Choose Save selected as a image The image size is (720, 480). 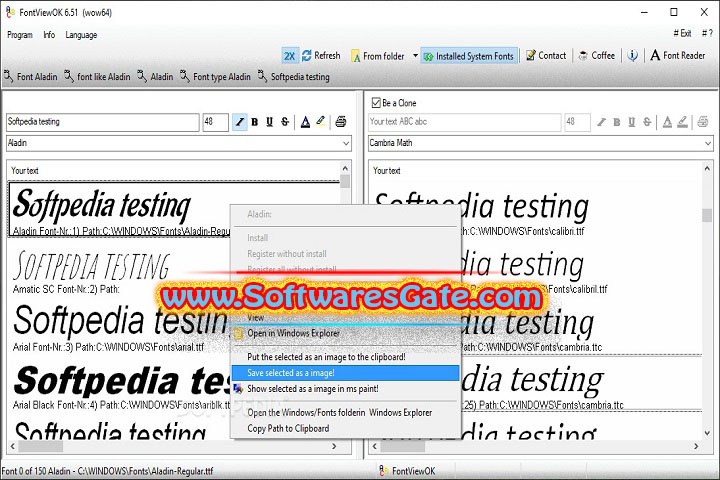(x=345, y=373)
